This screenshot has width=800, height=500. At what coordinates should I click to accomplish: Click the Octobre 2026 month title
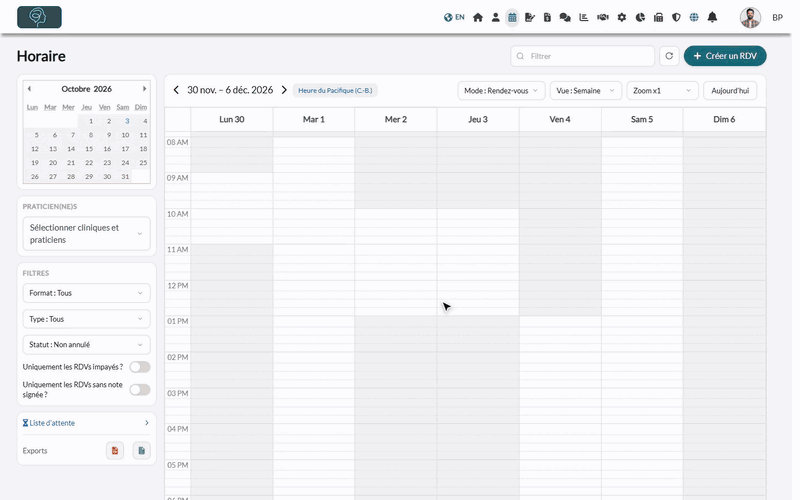86,89
